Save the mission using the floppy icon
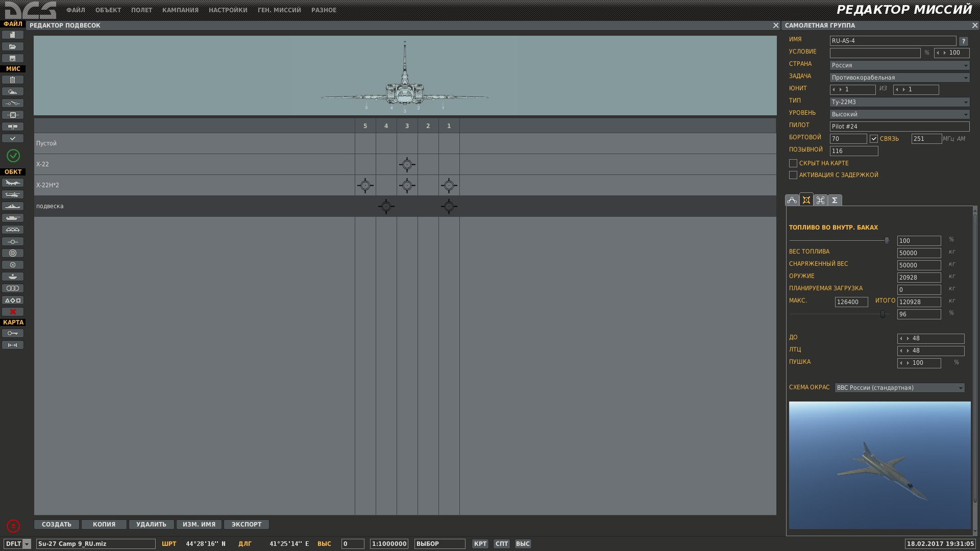The image size is (980, 551). pyautogui.click(x=13, y=58)
